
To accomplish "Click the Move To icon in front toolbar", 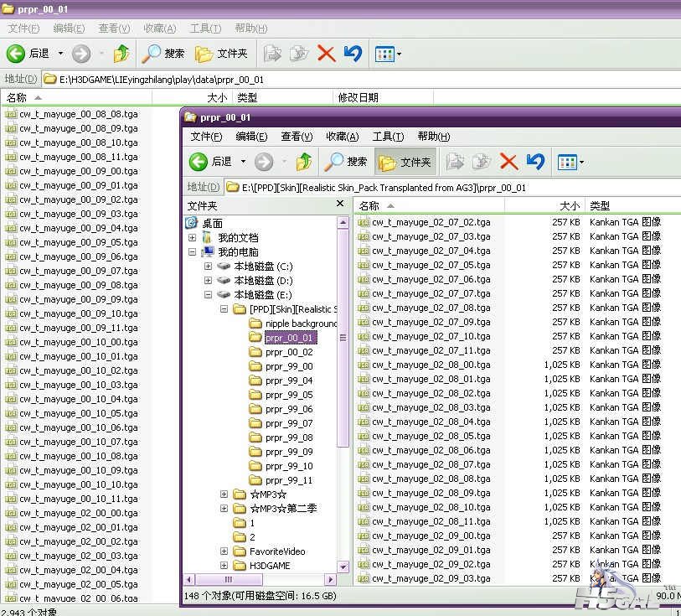I will pos(455,162).
